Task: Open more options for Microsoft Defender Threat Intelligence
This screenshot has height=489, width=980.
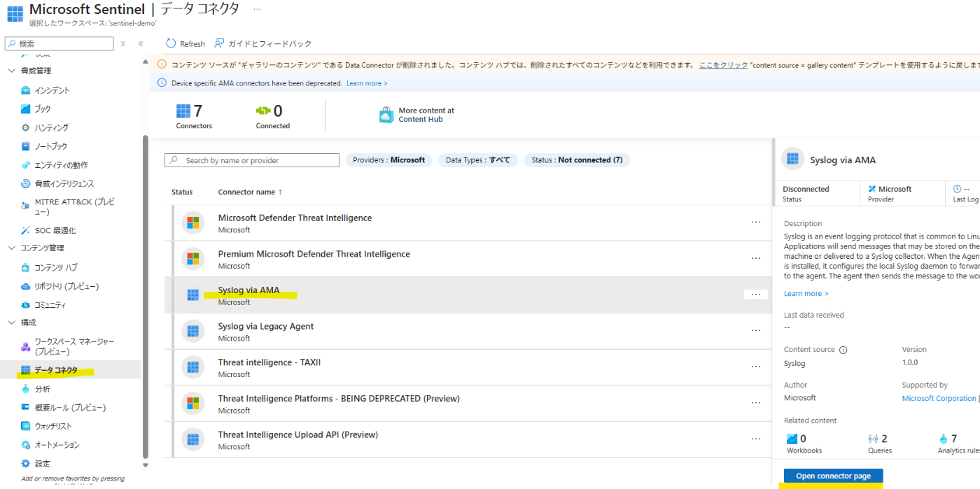Action: [756, 222]
